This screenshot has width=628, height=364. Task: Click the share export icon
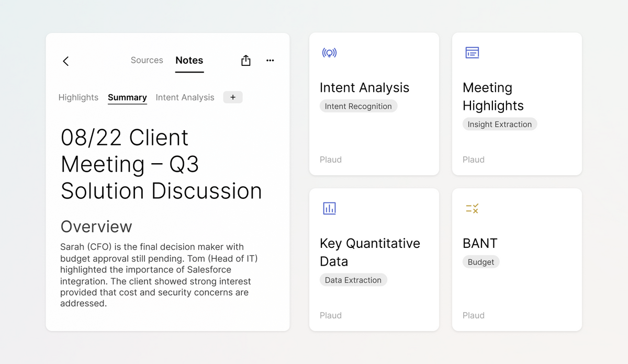[246, 61]
